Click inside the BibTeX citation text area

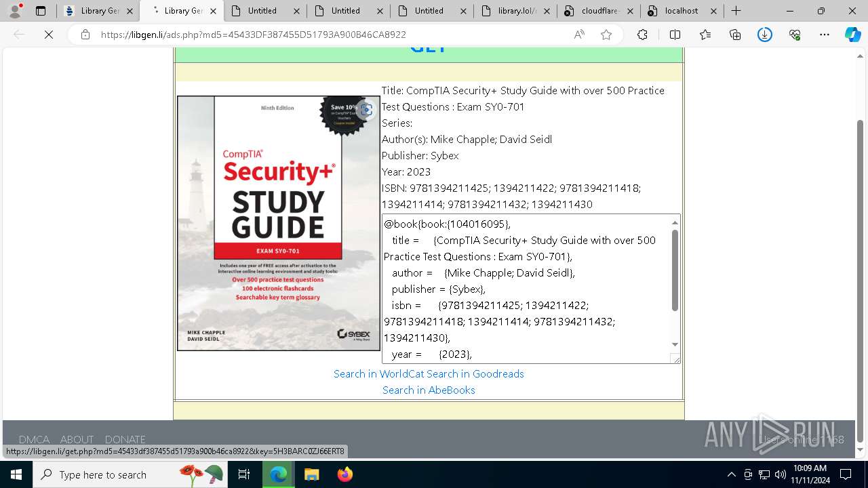[x=526, y=289]
